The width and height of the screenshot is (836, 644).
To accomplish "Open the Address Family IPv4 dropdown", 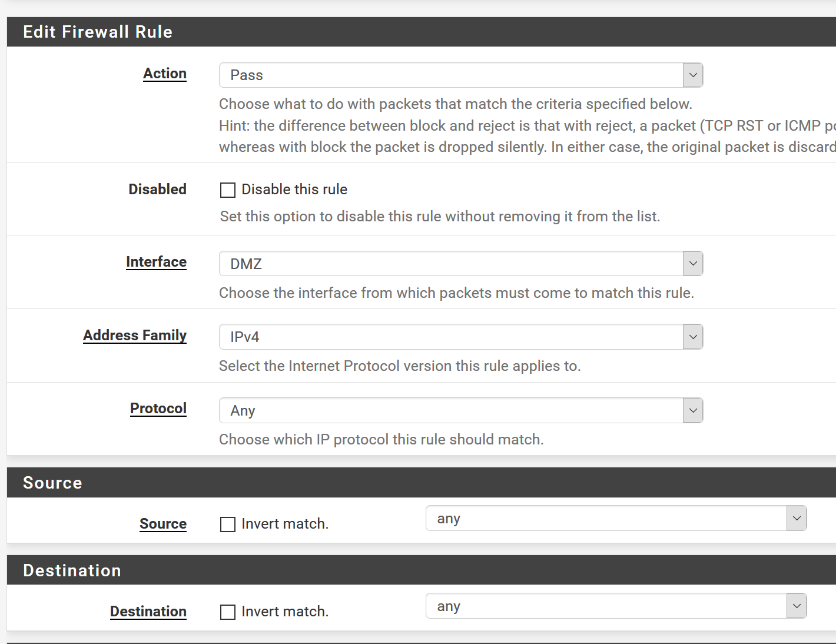I will [460, 337].
